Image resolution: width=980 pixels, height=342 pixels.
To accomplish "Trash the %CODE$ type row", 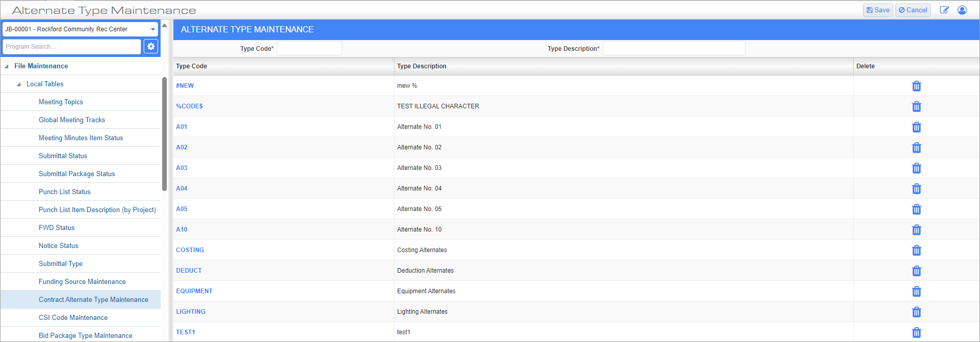I will coord(916,106).
